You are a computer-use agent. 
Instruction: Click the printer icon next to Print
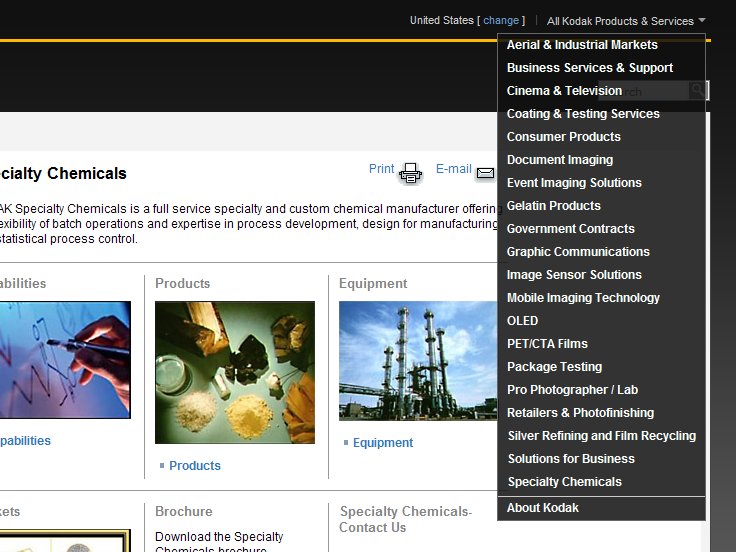411,173
